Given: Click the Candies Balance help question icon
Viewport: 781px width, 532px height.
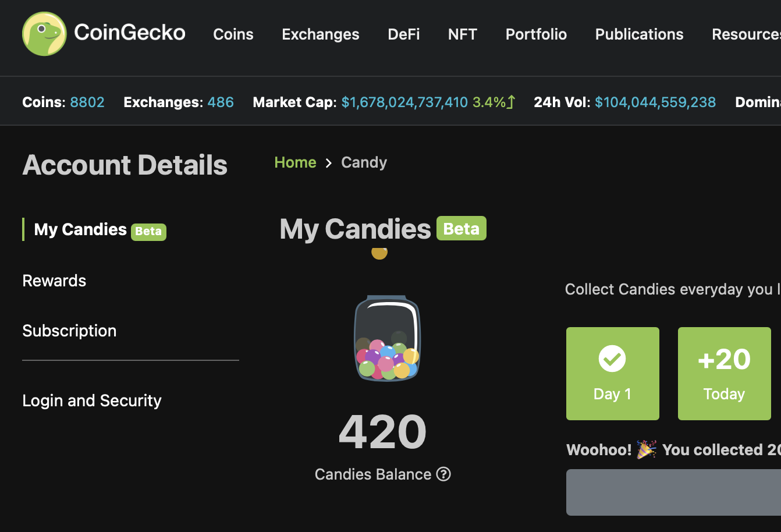Looking at the screenshot, I should click(443, 474).
